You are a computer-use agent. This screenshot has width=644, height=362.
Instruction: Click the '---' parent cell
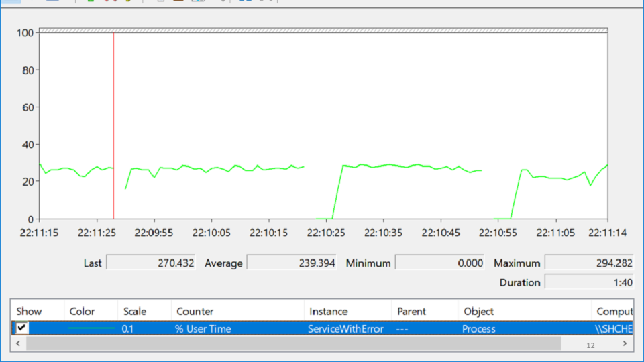(x=402, y=328)
